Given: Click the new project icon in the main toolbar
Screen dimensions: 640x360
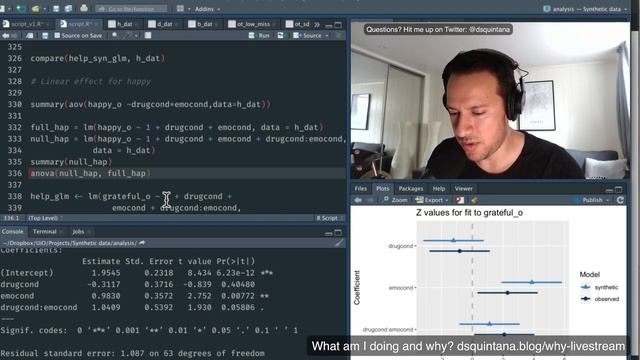Looking at the screenshot, I should click(x=20, y=8).
